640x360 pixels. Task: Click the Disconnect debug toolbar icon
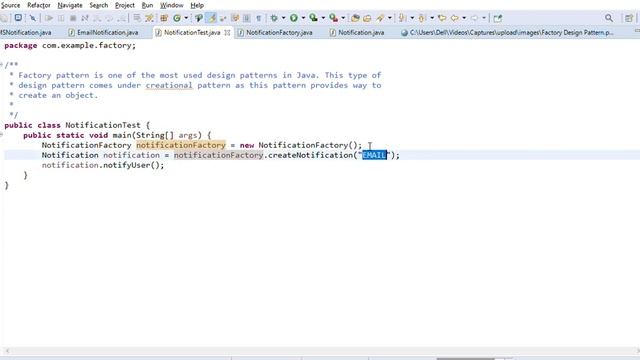pos(85,18)
